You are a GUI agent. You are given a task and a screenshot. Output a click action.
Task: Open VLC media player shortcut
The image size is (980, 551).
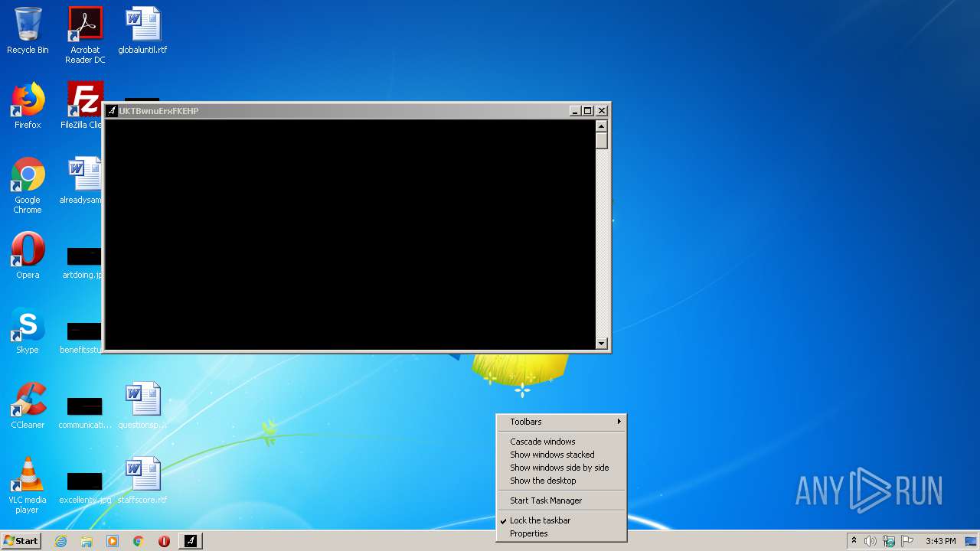[x=28, y=485]
